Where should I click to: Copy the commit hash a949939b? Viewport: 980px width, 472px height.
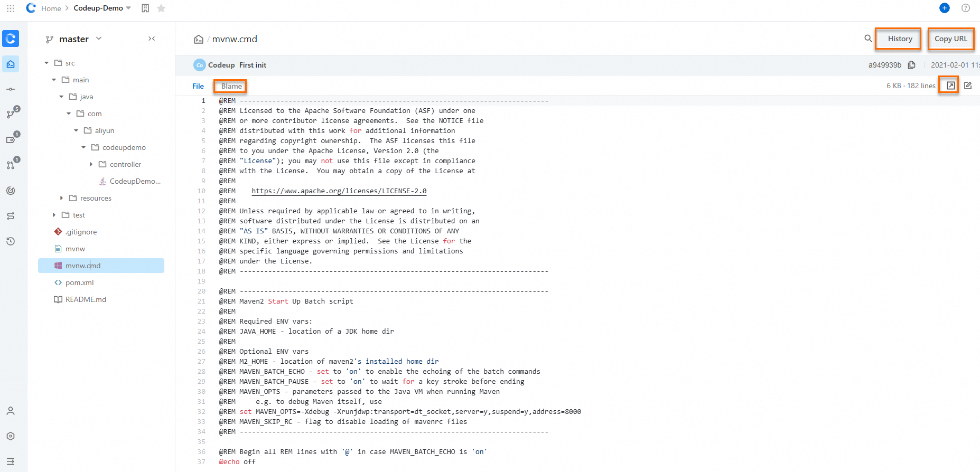912,65
